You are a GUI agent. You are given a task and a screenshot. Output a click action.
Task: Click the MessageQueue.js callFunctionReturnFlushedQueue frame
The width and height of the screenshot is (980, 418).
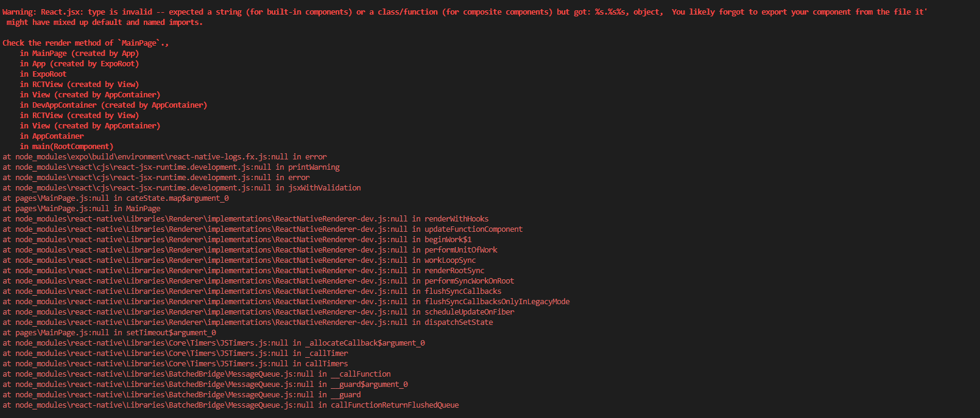tap(231, 405)
